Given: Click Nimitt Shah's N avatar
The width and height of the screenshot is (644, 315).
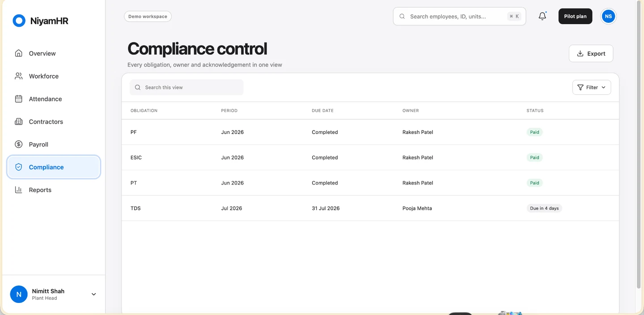Looking at the screenshot, I should (19, 294).
